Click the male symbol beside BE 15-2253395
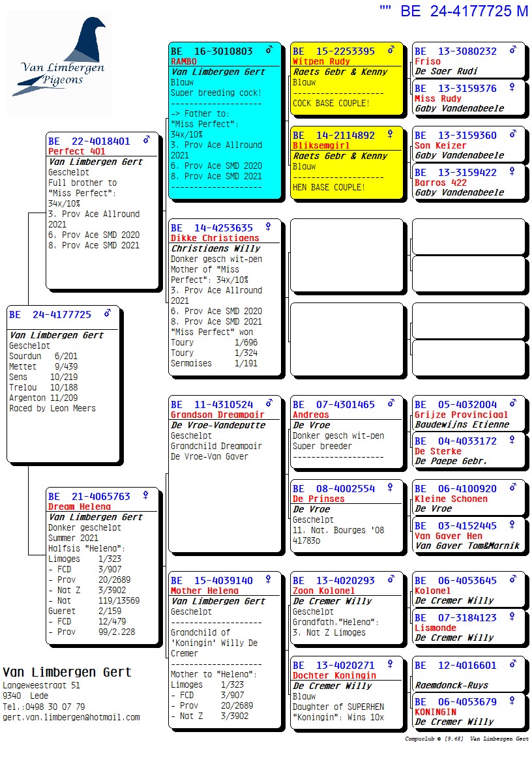This screenshot has width=532, height=764. point(391,50)
